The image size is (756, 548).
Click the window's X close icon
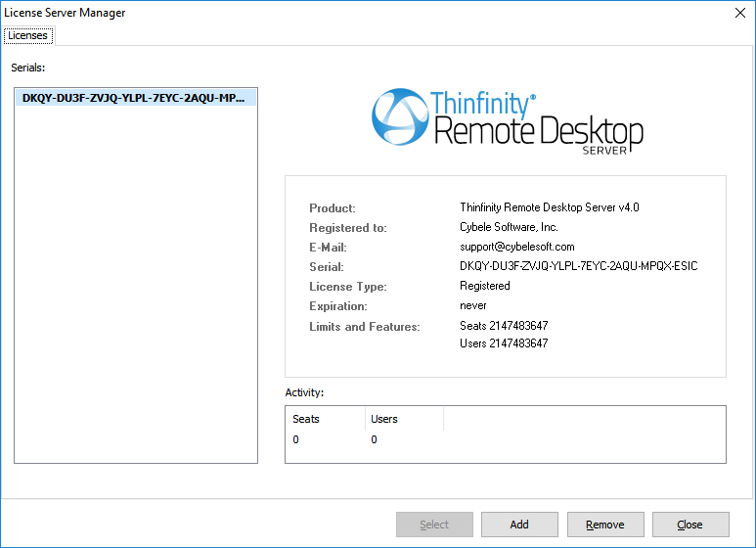[740, 13]
